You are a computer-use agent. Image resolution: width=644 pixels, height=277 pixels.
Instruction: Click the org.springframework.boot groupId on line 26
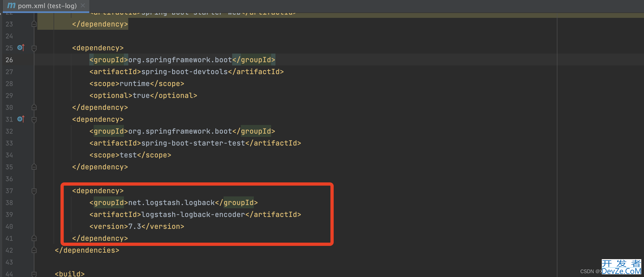(x=180, y=60)
